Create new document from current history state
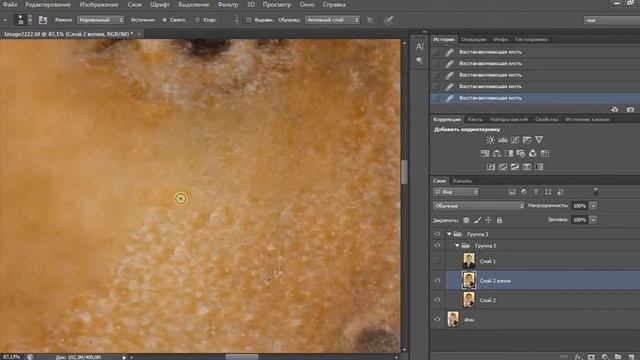 point(615,109)
